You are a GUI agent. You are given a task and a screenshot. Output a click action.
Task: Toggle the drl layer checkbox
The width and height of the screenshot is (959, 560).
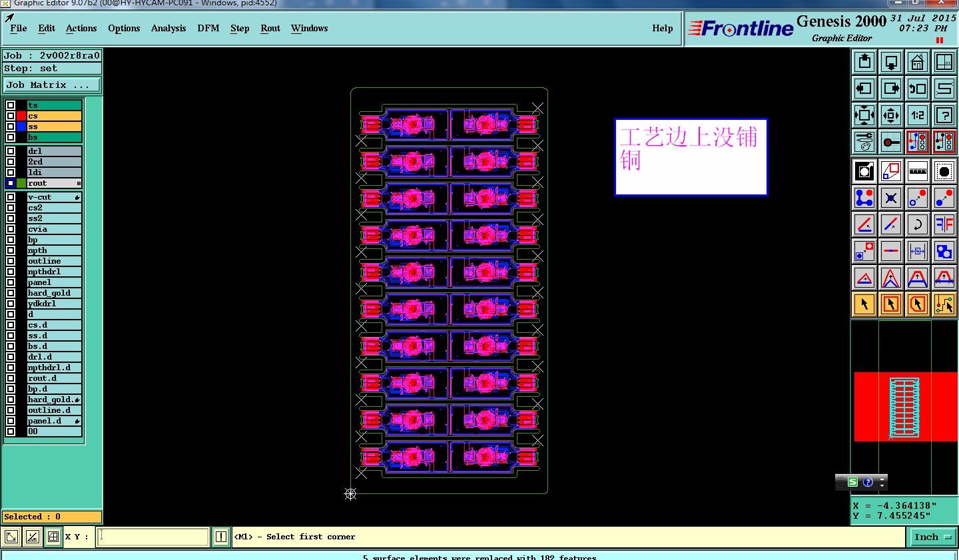click(x=11, y=151)
